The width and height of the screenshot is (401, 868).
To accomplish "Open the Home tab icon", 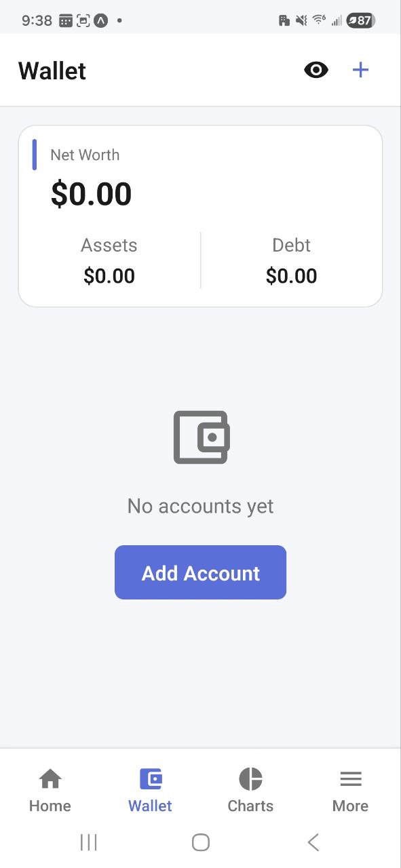I will point(50,778).
